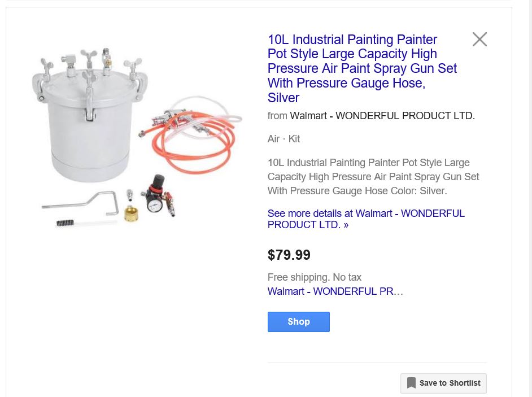Click the gray product description paragraph
Viewport: 532px width, 397px height.
373,177
